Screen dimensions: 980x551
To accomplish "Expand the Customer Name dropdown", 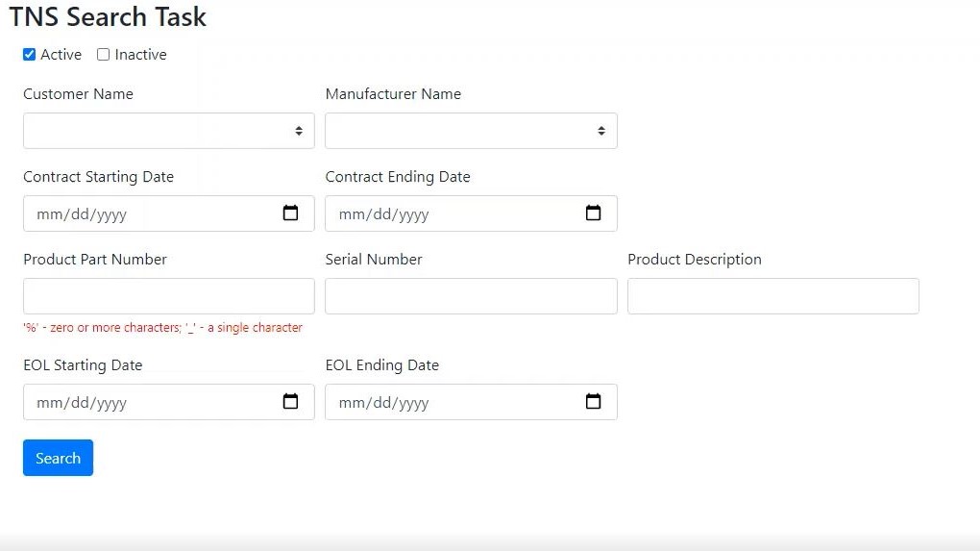I will 169,131.
